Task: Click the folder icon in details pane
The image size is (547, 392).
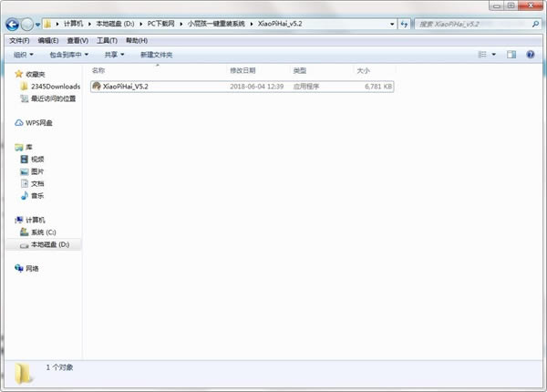Action: pos(24,374)
